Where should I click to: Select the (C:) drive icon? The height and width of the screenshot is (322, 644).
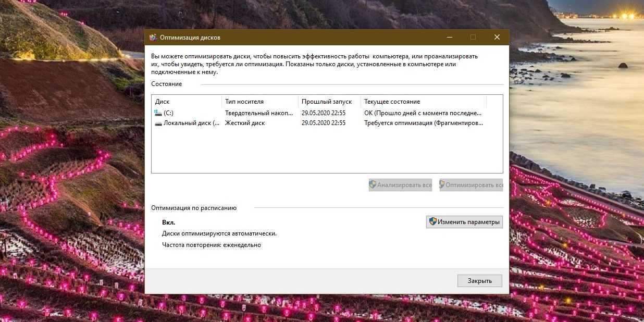[158, 113]
